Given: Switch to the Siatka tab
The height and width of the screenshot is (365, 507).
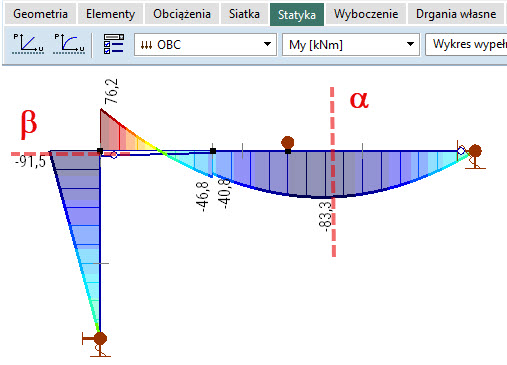Looking at the screenshot, I should click(244, 14).
